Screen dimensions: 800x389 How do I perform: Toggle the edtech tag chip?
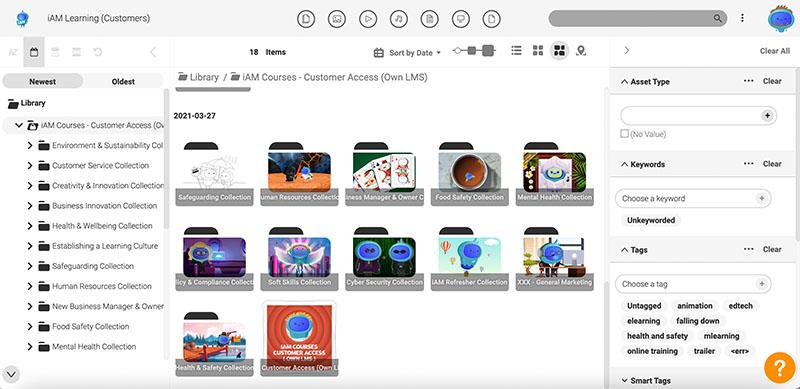pos(740,306)
